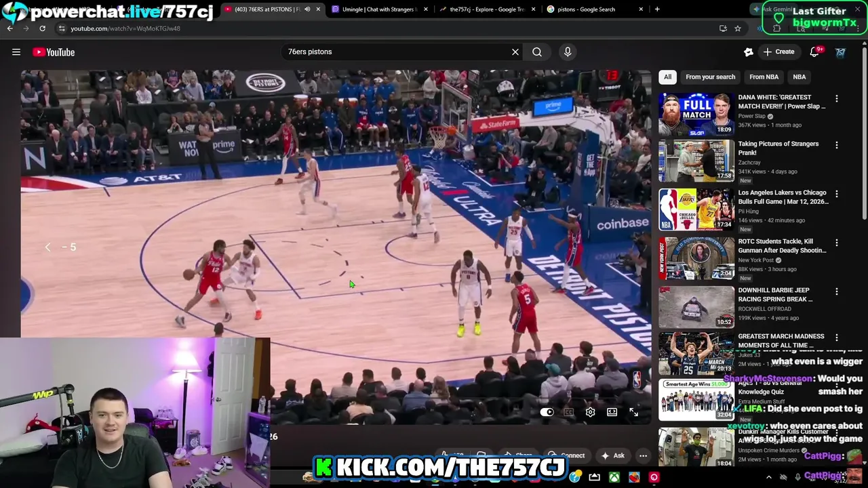Reload the page in browser
This screenshot has width=868, height=488.
[x=42, y=28]
